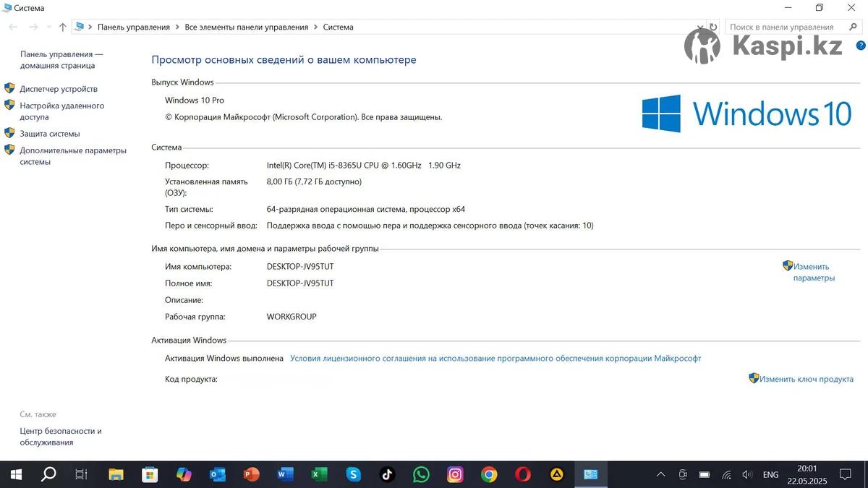Open Wi-Fi network tray icon

point(726,475)
